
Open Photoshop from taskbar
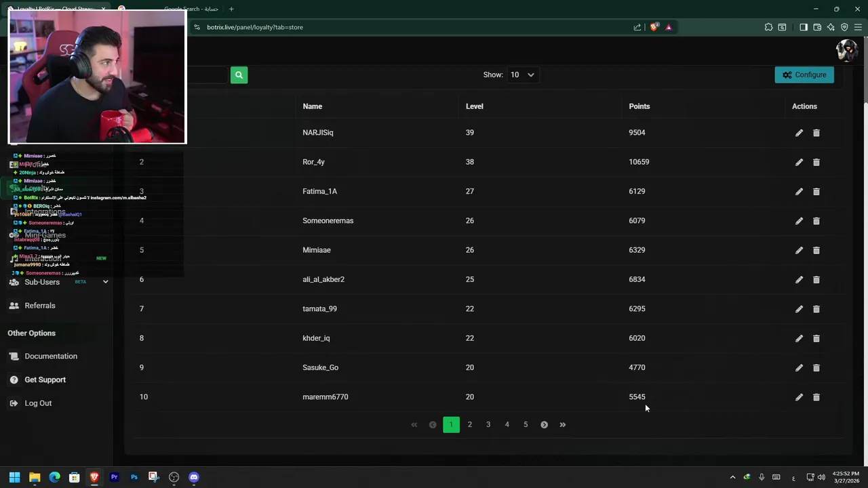pyautogui.click(x=134, y=477)
